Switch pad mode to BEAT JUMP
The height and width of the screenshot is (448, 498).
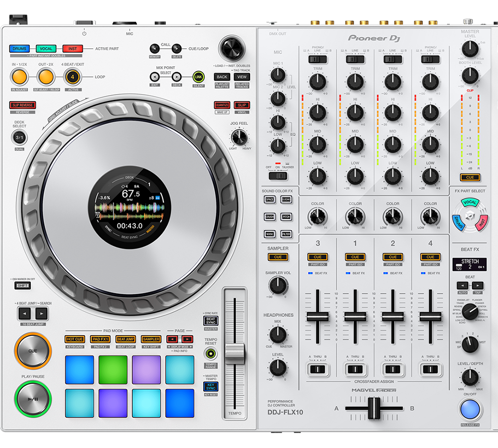pos(126,339)
